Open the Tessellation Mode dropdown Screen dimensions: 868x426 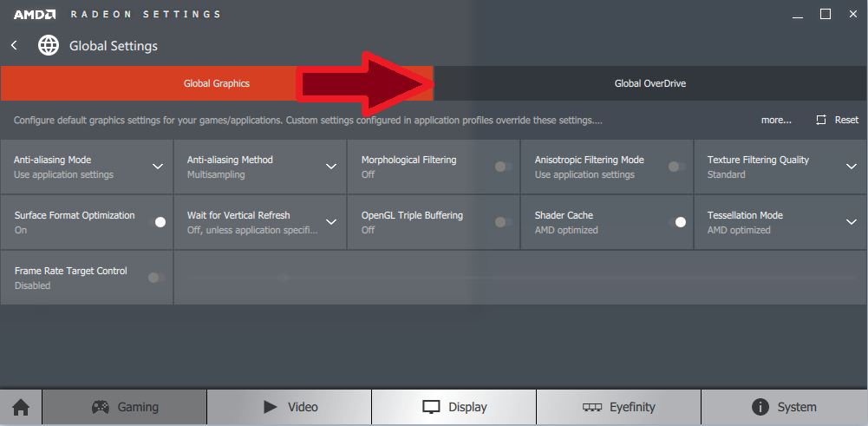(x=851, y=222)
